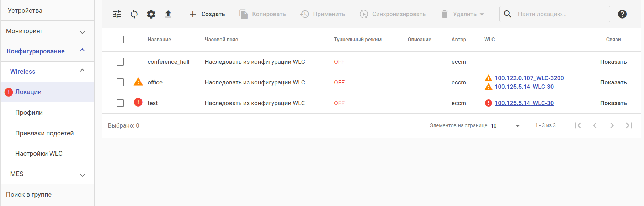Image resolution: width=644 pixels, height=206 pixels.
Task: Click Показать in the test row
Action: pos(613,103)
